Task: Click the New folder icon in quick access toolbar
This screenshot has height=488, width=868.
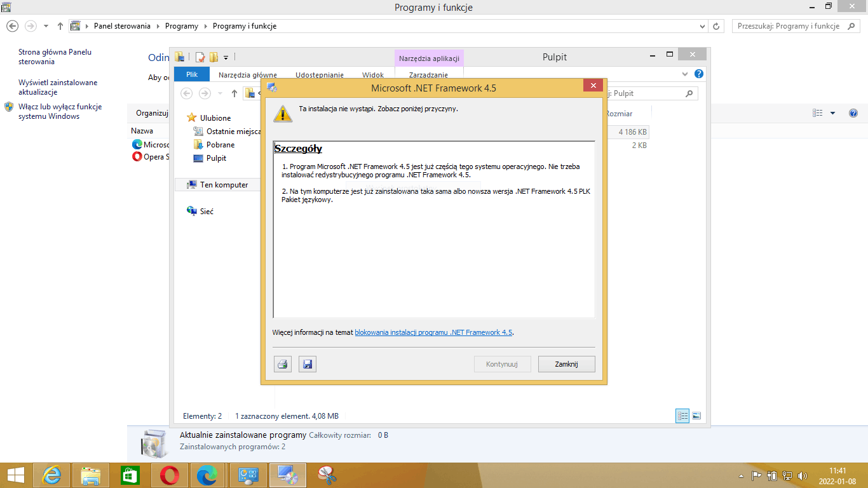Action: (x=214, y=57)
